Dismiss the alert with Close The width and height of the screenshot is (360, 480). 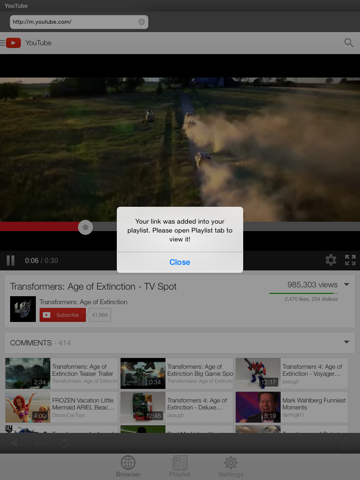180,262
